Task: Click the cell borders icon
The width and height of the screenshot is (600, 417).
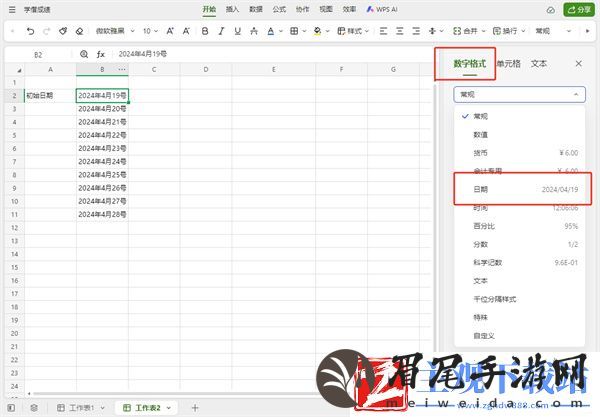Action: pos(294,31)
